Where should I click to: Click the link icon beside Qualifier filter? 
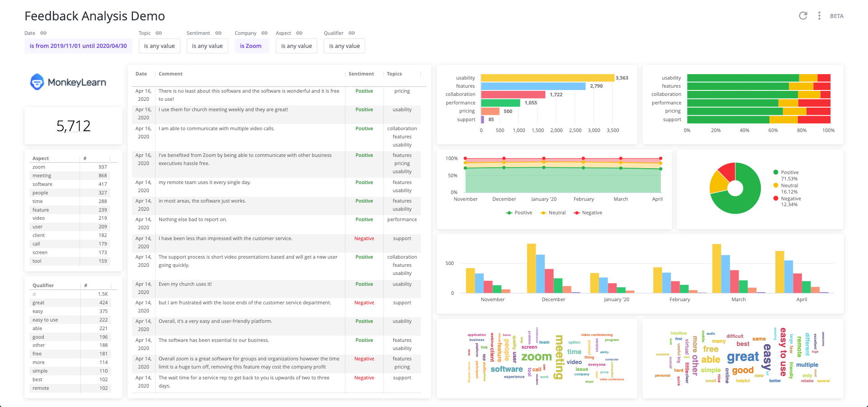[352, 33]
